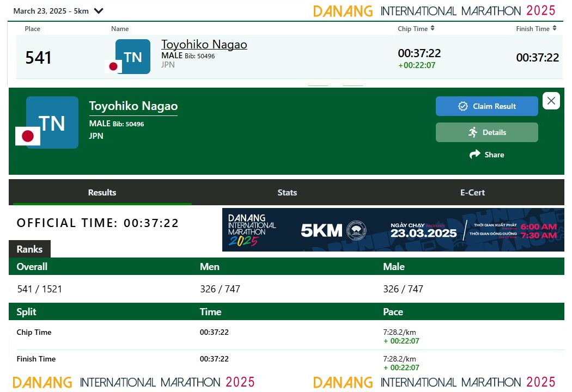Click the Japan flag in the results row
The height and width of the screenshot is (392, 572).
113,66
